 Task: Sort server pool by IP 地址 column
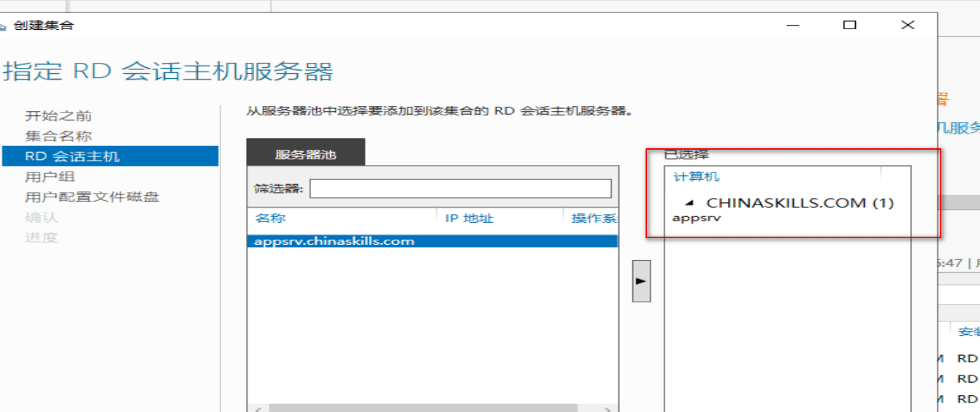(469, 218)
